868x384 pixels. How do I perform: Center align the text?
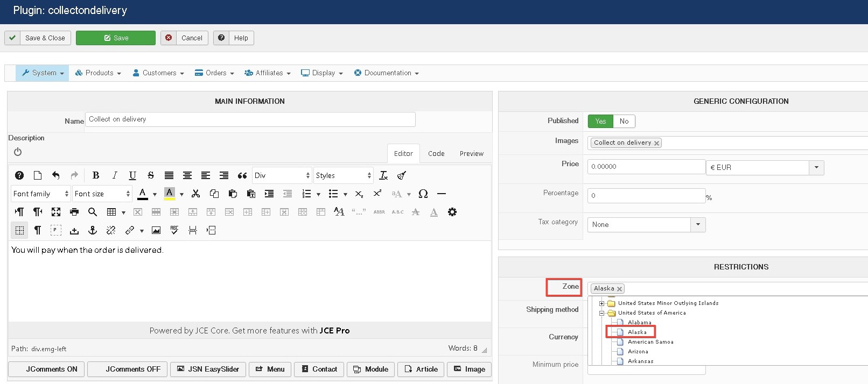coord(187,175)
